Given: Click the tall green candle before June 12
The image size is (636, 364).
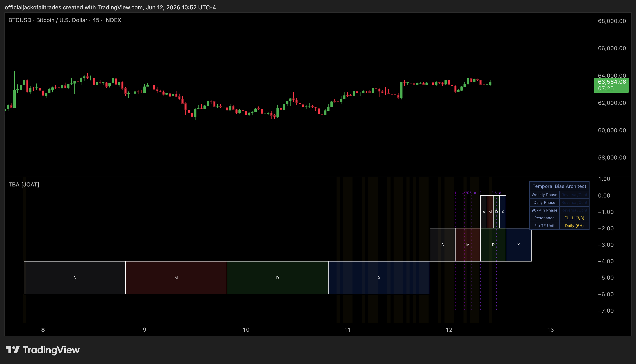Looking at the screenshot, I should (401, 90).
